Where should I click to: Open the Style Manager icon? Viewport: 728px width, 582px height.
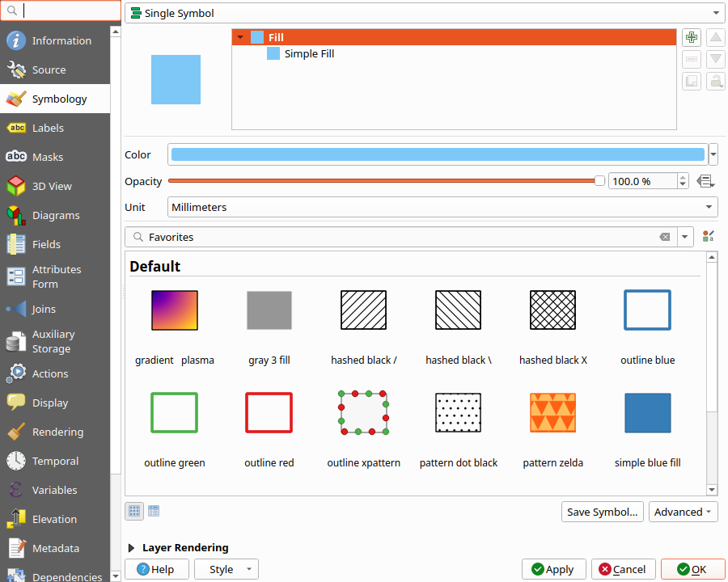[708, 237]
